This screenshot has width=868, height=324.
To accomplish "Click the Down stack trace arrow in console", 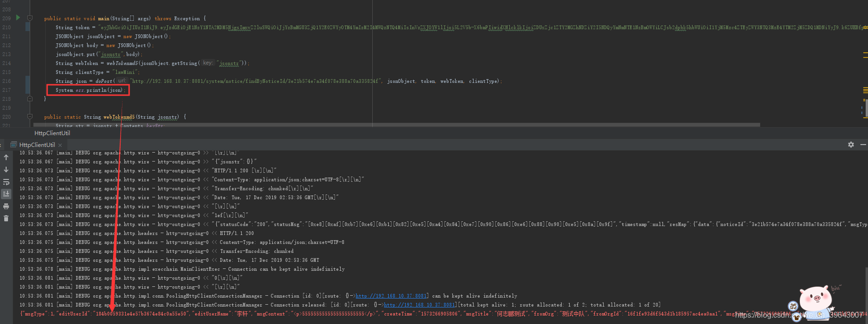I will (6, 170).
